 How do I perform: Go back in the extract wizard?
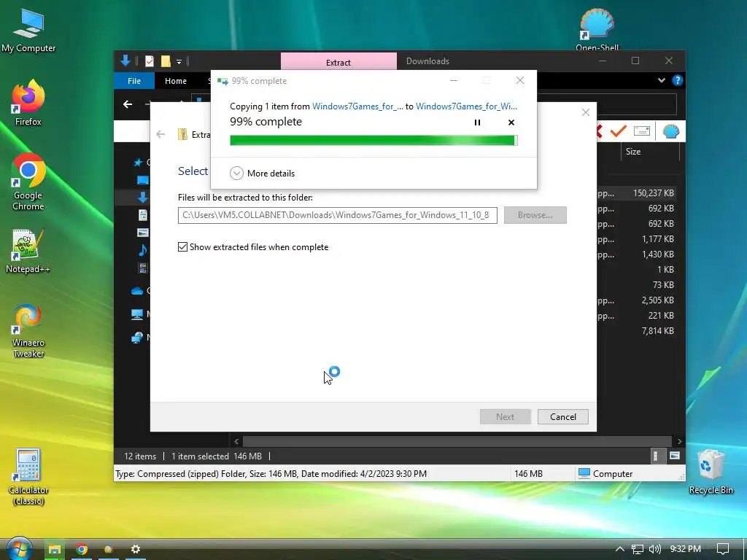tap(160, 134)
